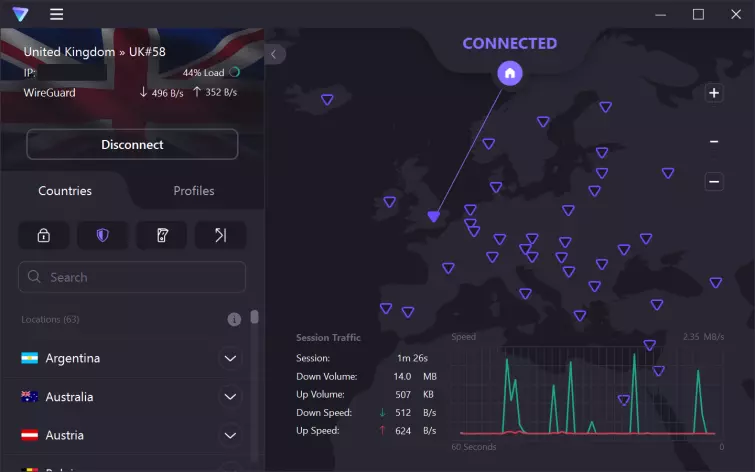Click the country Search field

point(132,277)
